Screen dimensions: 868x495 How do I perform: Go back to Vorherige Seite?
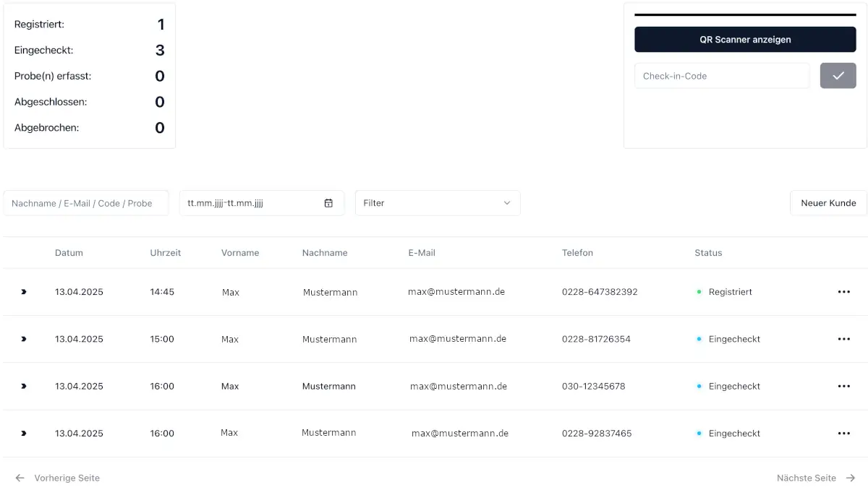point(67,478)
